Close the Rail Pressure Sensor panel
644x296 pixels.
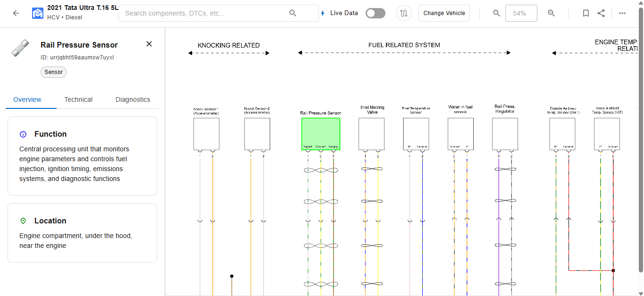tap(149, 44)
